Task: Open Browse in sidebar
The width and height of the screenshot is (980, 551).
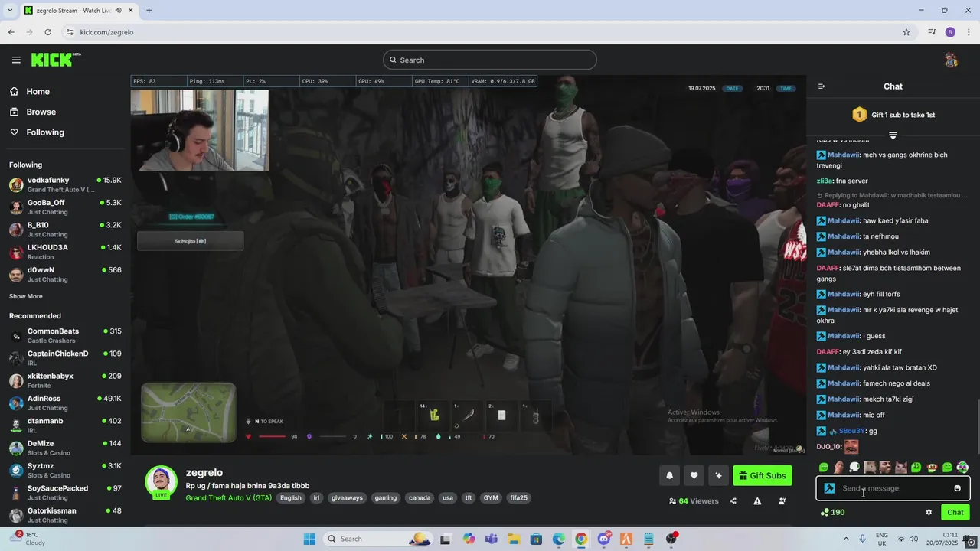Action: pos(41,112)
